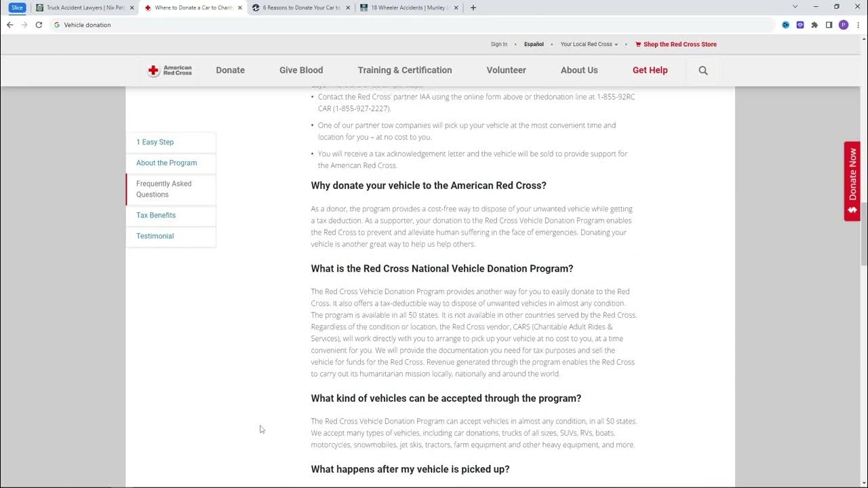The image size is (868, 488).
Task: Close the Where to Donate a Car tab
Action: click(x=239, y=8)
